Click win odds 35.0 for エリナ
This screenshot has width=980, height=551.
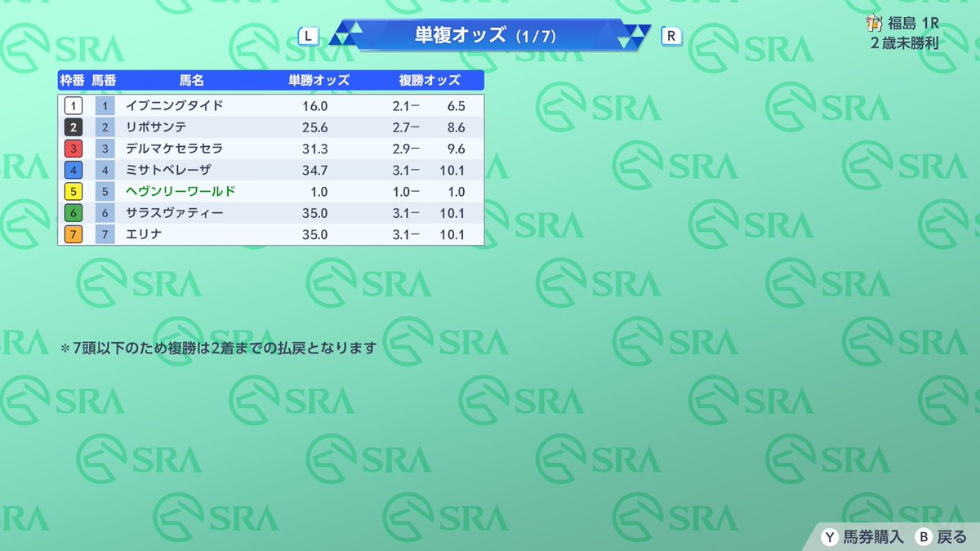tap(314, 234)
